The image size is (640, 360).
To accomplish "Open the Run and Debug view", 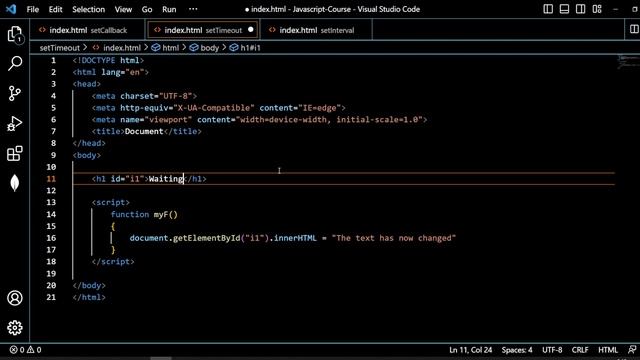I will click(x=15, y=124).
